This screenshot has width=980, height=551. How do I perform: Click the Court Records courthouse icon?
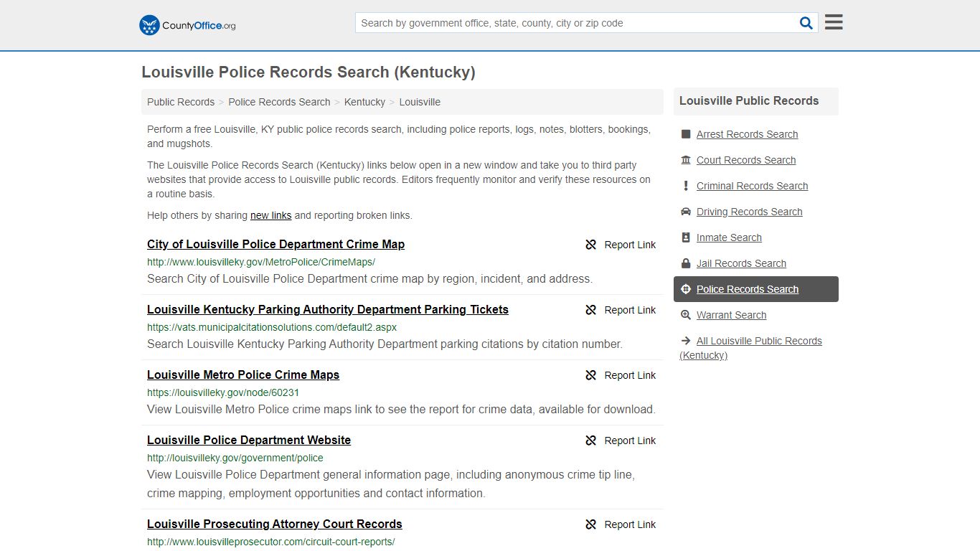tap(686, 160)
